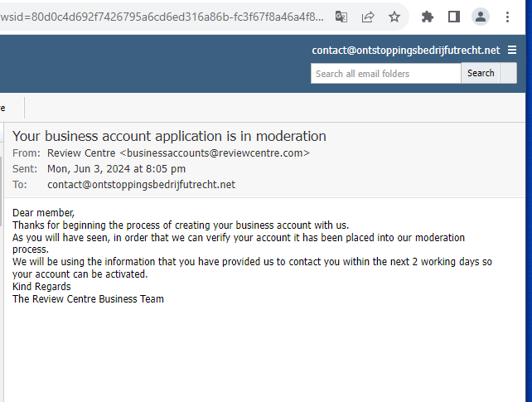Image resolution: width=532 pixels, height=402 pixels.
Task: Open the Chrome profile avatar
Action: coord(480,17)
